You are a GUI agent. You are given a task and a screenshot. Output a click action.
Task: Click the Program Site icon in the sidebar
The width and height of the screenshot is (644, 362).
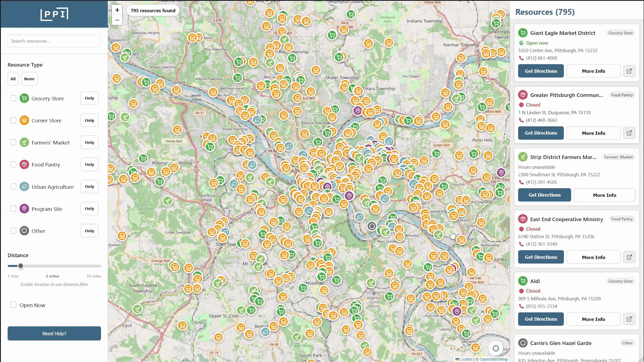tap(24, 208)
